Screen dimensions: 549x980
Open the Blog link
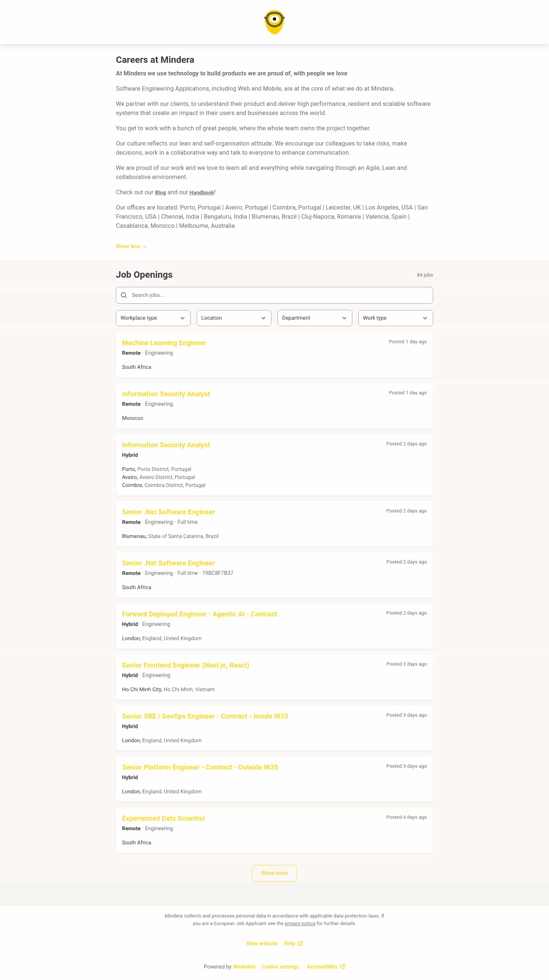tap(160, 193)
